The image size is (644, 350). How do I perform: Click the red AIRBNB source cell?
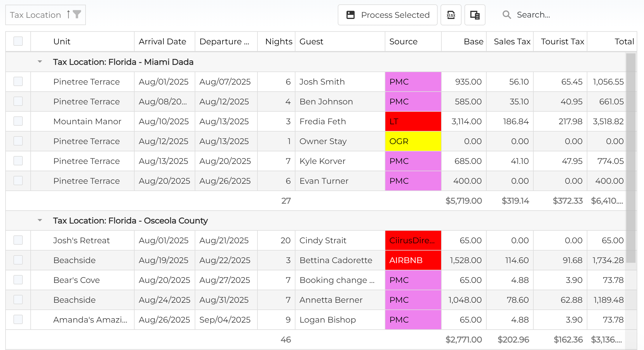click(x=413, y=260)
